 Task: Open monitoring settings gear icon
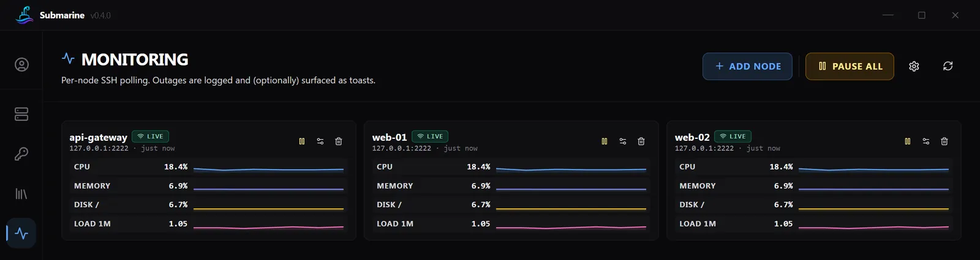pyautogui.click(x=914, y=66)
